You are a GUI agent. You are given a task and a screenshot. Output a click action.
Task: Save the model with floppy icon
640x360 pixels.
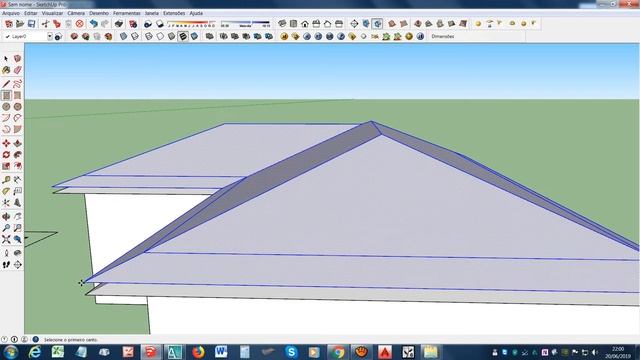pos(31,24)
